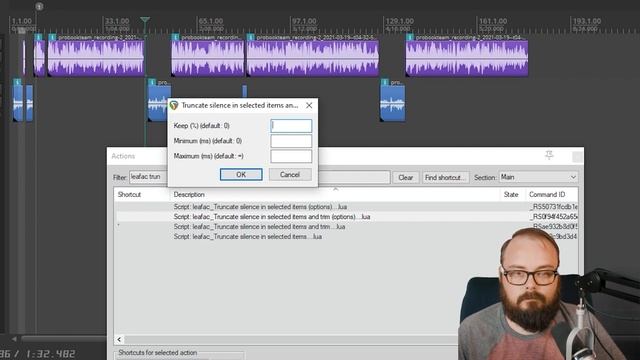Screen dimensions: 640x360
Task: Pin the Actions window with the pin icon
Action: point(549,155)
